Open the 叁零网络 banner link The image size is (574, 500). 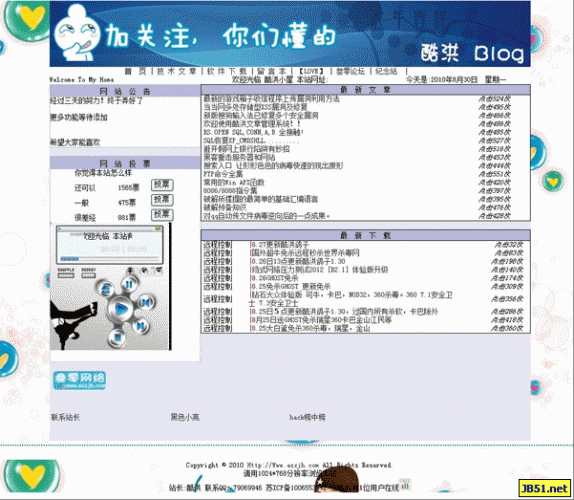79,380
